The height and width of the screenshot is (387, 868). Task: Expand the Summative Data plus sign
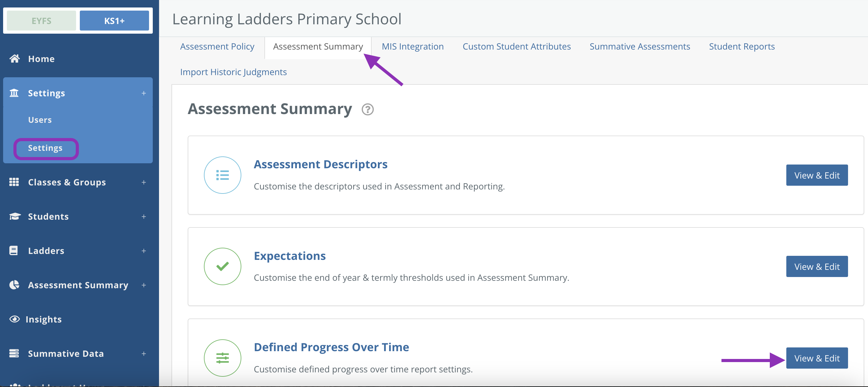[x=144, y=353]
